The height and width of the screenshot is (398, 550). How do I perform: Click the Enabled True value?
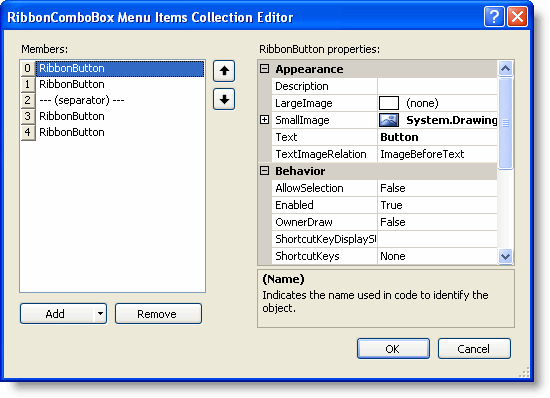click(437, 205)
